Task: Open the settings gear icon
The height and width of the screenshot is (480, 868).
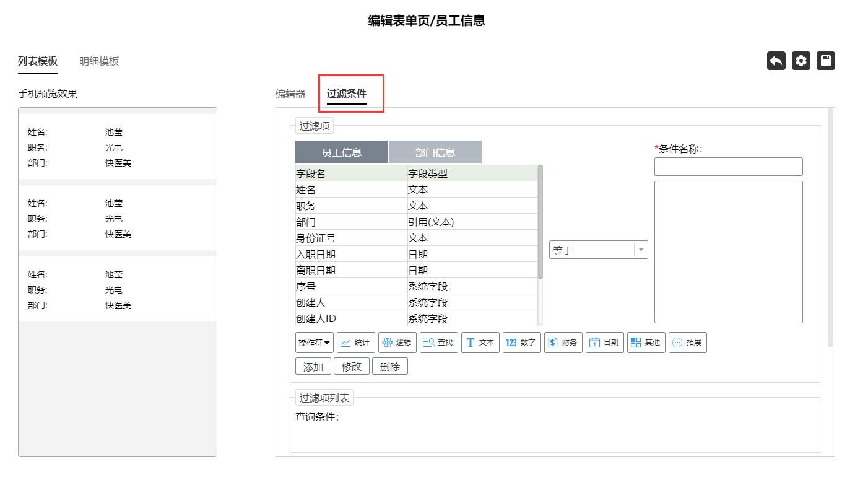Action: point(801,61)
